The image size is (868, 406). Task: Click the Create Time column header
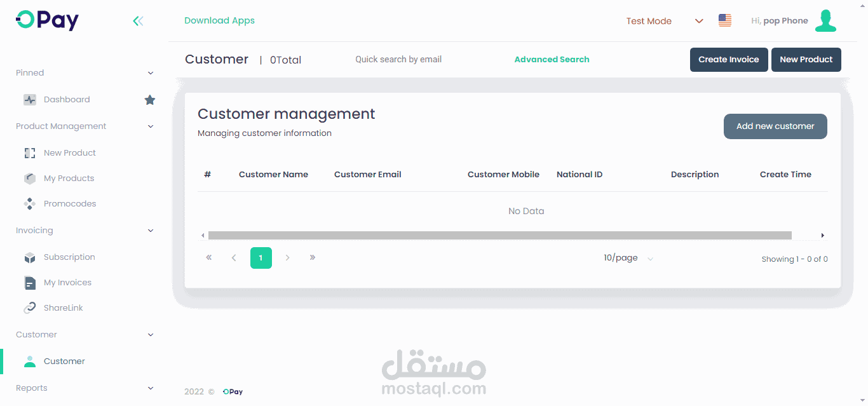pyautogui.click(x=785, y=175)
